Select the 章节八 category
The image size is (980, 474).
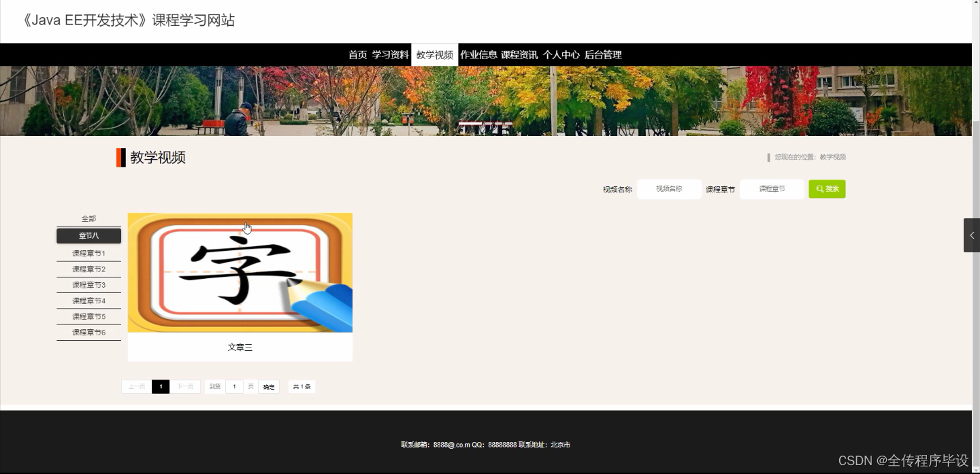pos(88,235)
